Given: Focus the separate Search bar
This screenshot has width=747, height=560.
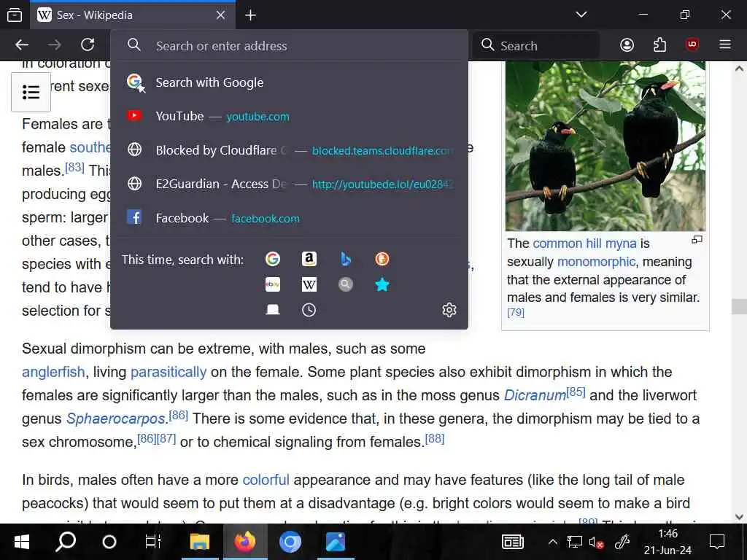Looking at the screenshot, I should [536, 46].
